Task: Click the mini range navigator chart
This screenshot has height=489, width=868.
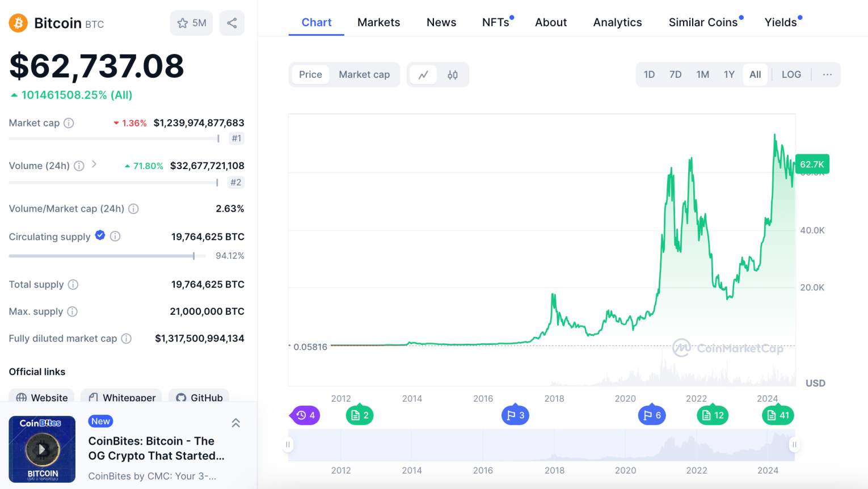Action: (x=541, y=445)
